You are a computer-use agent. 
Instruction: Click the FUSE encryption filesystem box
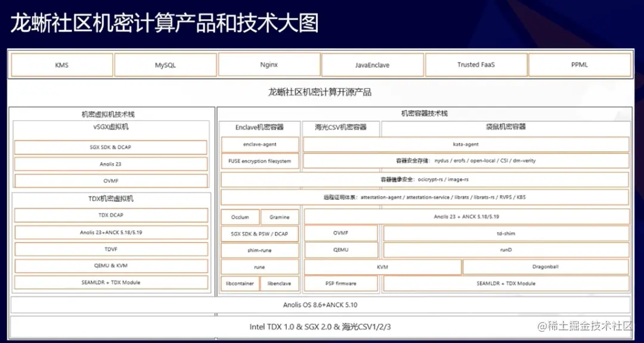(x=260, y=161)
